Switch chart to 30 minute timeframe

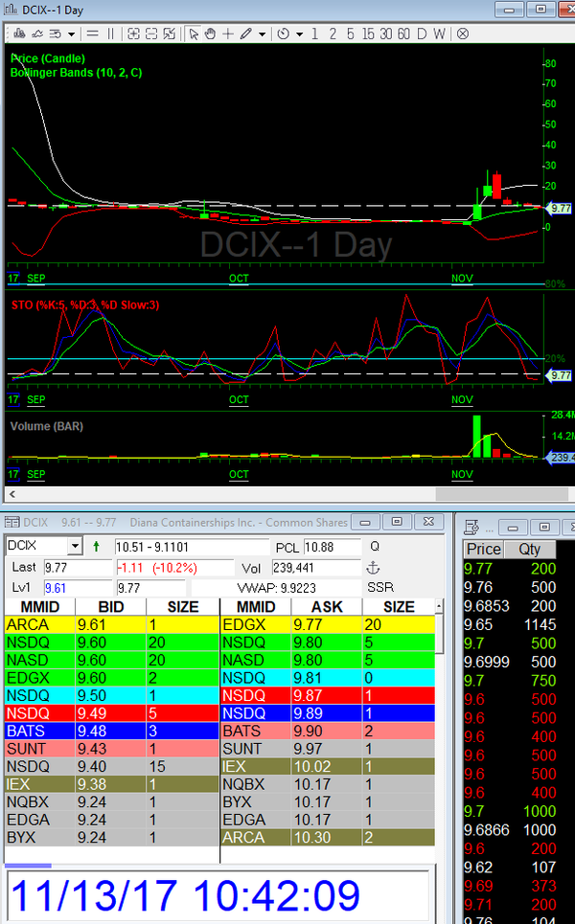tap(386, 34)
